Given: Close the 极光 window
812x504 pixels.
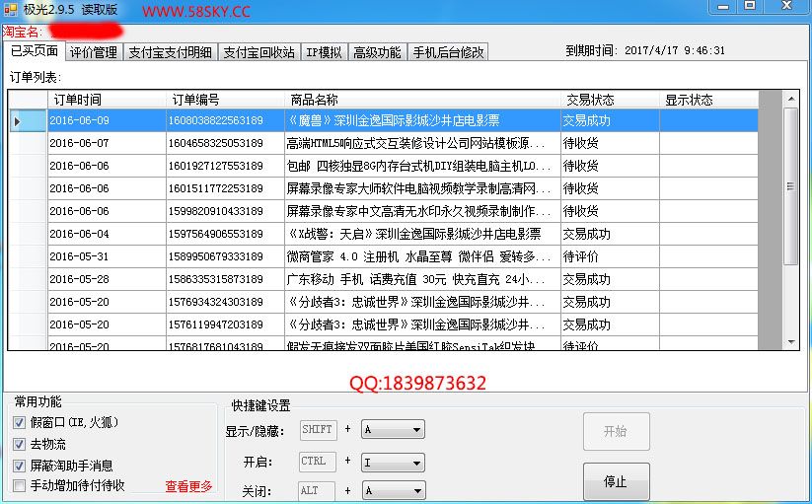Looking at the screenshot, I should coord(786,7).
